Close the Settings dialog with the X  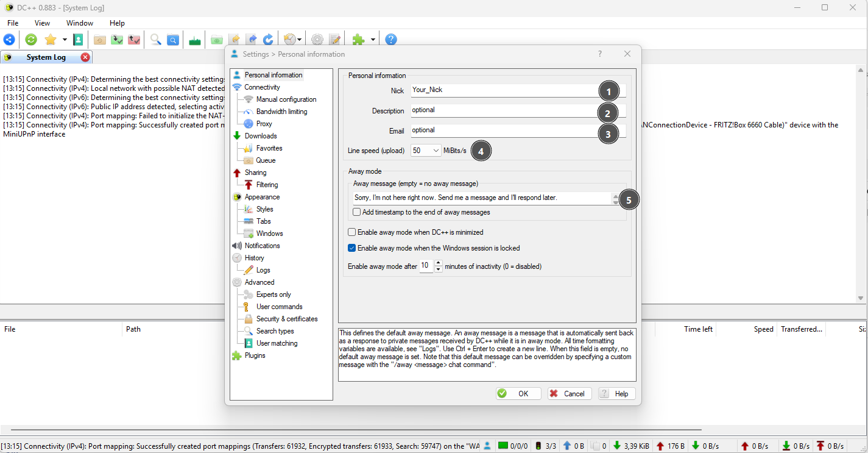[627, 54]
